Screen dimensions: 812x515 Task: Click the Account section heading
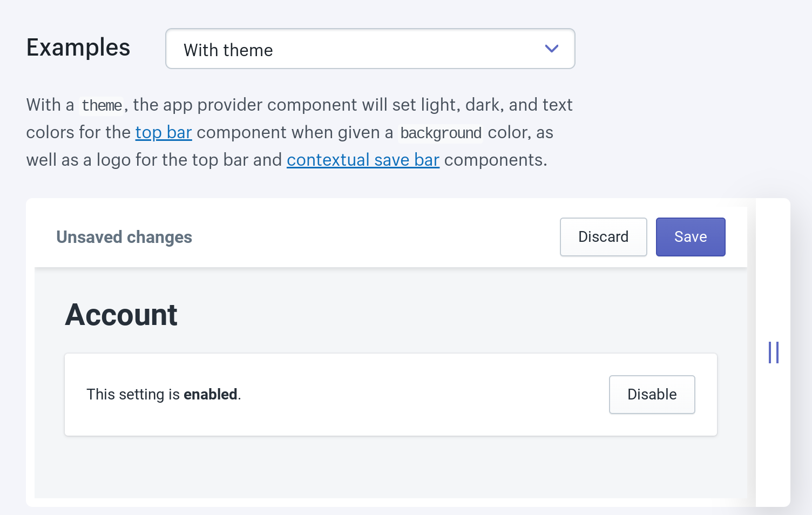(121, 315)
